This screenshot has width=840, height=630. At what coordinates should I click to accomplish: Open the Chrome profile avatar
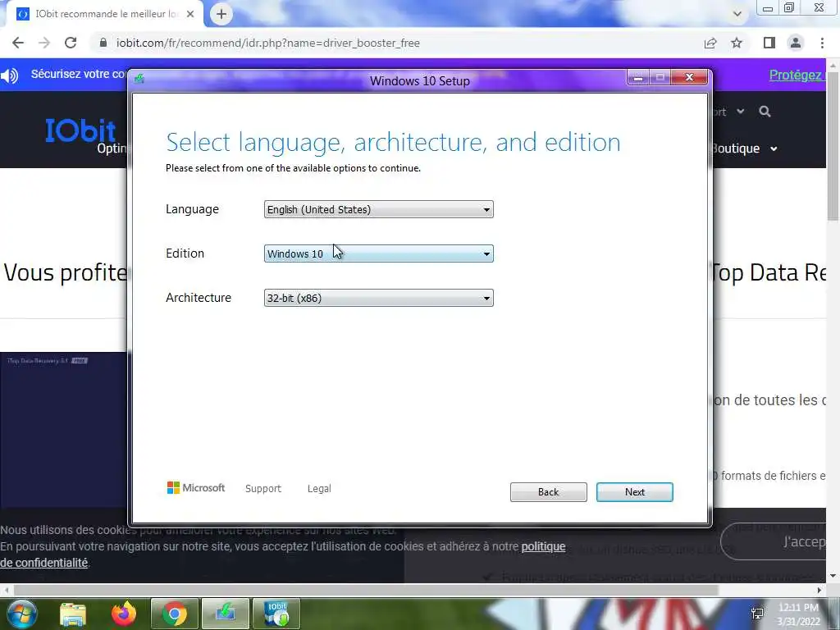click(x=796, y=43)
